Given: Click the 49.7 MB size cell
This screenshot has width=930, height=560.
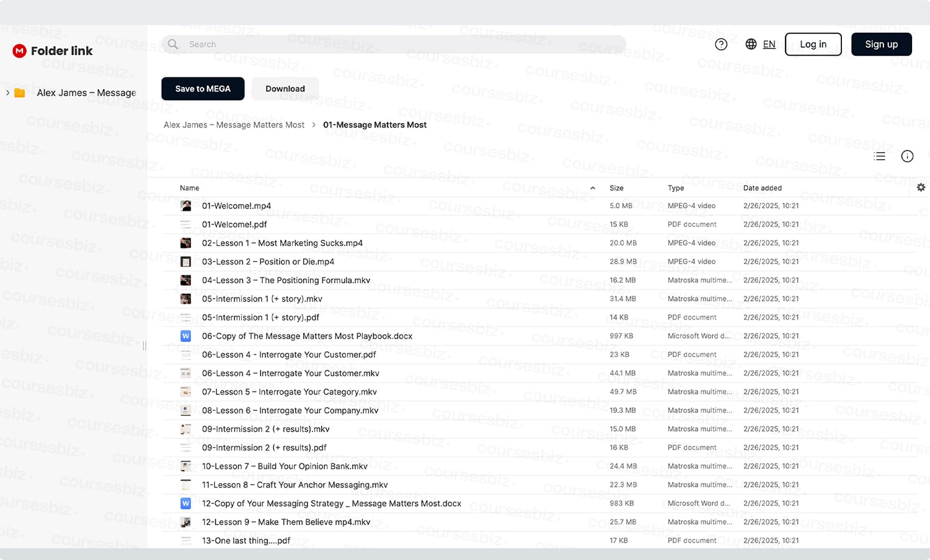Looking at the screenshot, I should click(623, 392).
